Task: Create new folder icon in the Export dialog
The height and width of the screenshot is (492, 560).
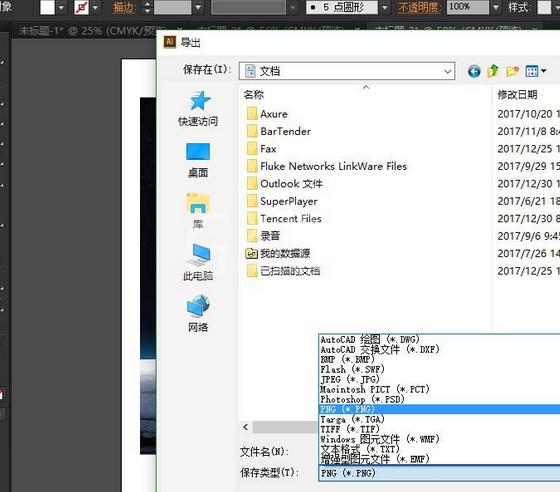Action: click(512, 71)
